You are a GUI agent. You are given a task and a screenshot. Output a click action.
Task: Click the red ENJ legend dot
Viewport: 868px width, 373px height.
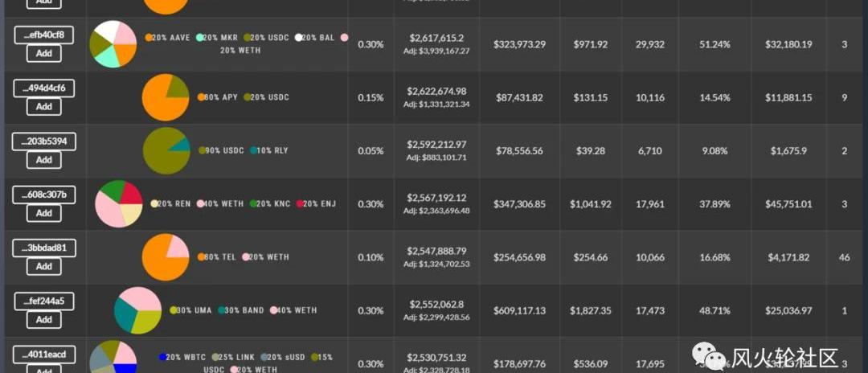pyautogui.click(x=301, y=204)
